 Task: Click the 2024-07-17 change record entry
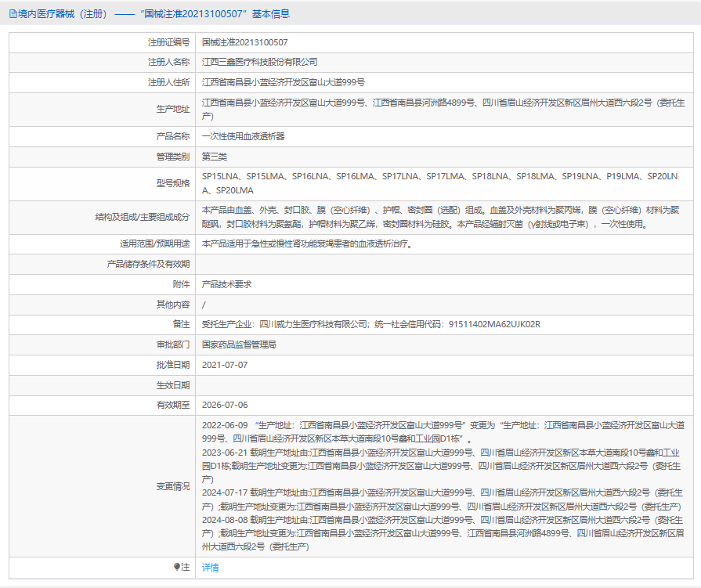pos(443,500)
